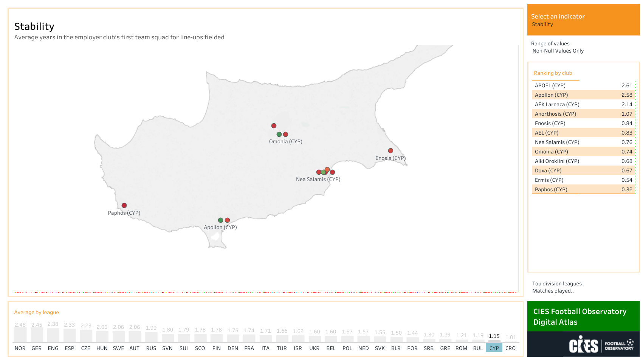The width and height of the screenshot is (643, 364).
Task: Click the red dot beside Apollon's green dot
Action: 227,220
